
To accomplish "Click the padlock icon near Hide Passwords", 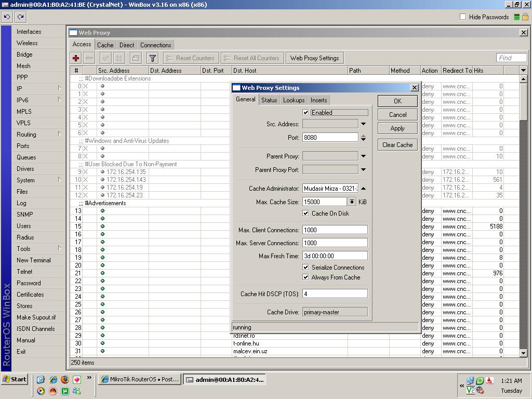I will coord(525,17).
